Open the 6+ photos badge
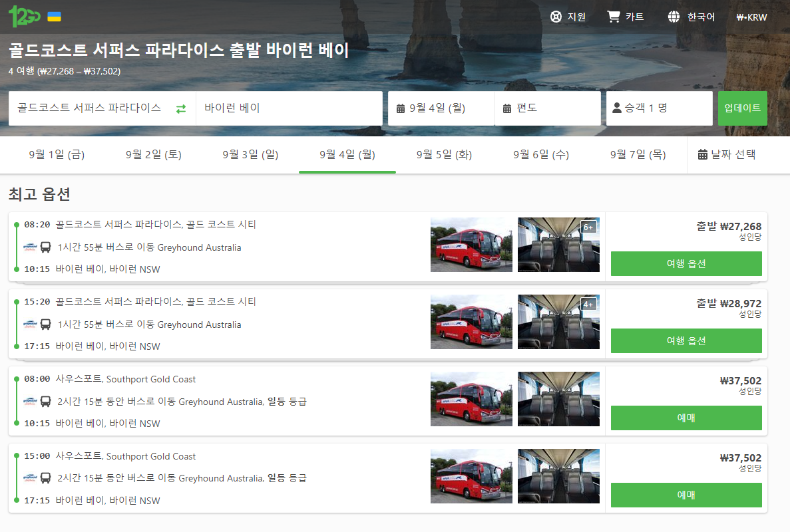This screenshot has height=532, width=790. pos(588,227)
